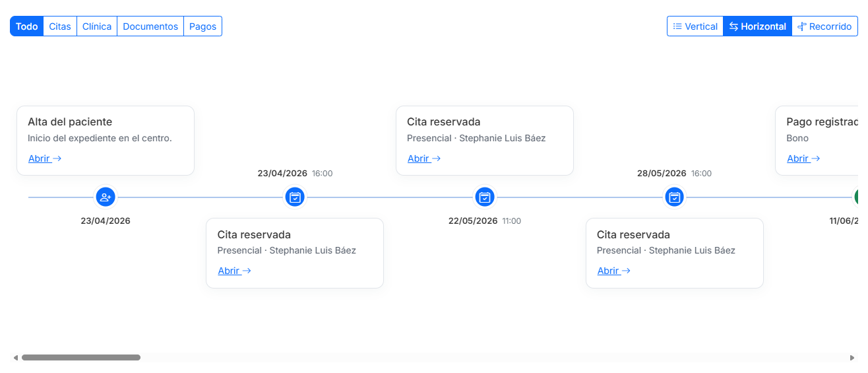Click the date label 22/05/2026 11:00
868x373 pixels.
pyautogui.click(x=485, y=220)
